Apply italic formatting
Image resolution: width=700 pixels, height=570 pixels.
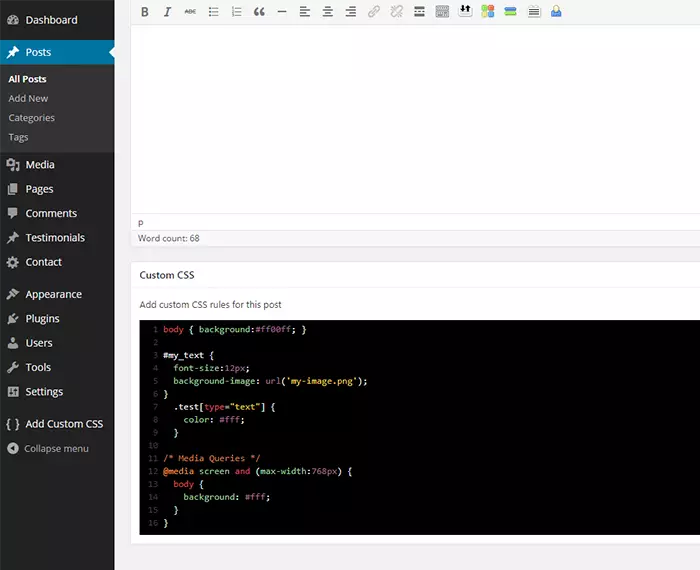(167, 12)
